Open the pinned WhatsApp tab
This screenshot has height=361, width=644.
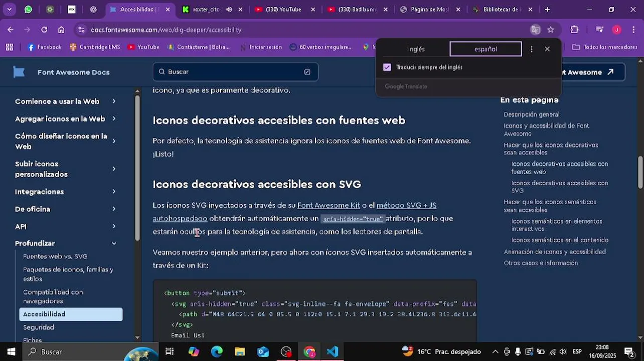click(x=28, y=10)
